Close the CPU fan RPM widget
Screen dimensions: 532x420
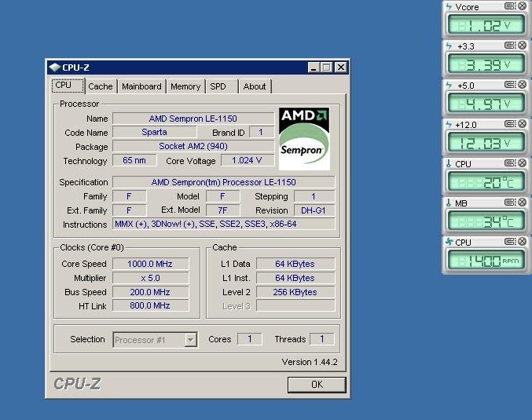(x=522, y=241)
